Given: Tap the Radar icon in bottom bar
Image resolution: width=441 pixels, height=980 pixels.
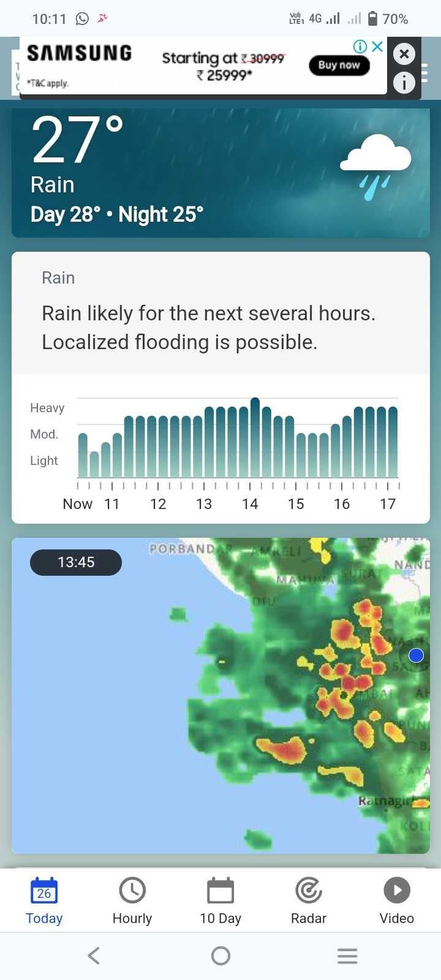Looking at the screenshot, I should tap(309, 891).
